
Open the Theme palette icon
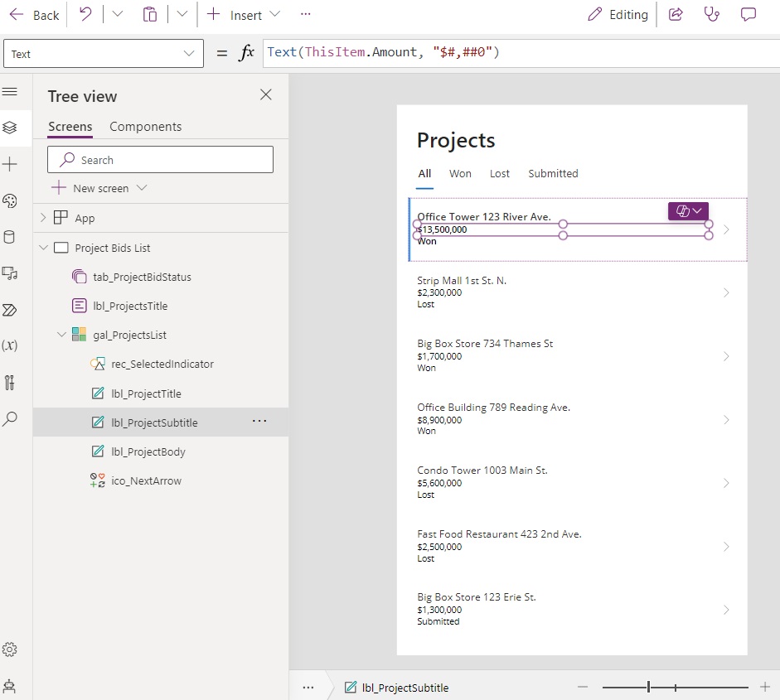pyautogui.click(x=10, y=200)
